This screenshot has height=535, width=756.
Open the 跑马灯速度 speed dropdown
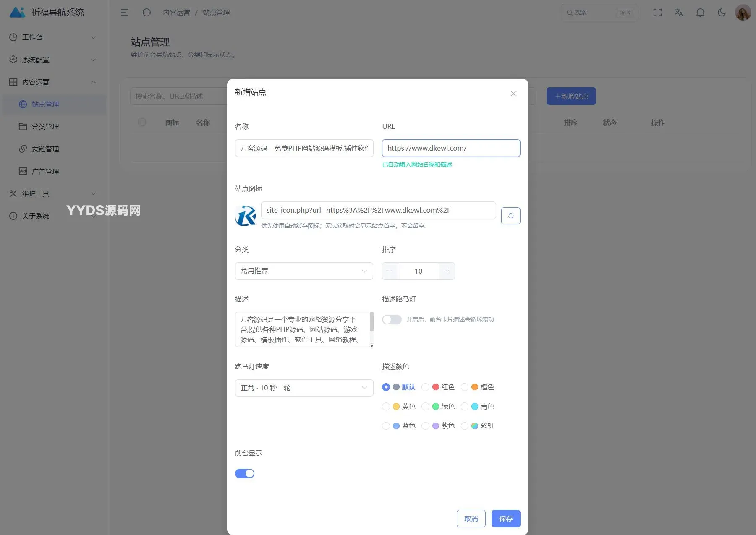[x=304, y=388]
